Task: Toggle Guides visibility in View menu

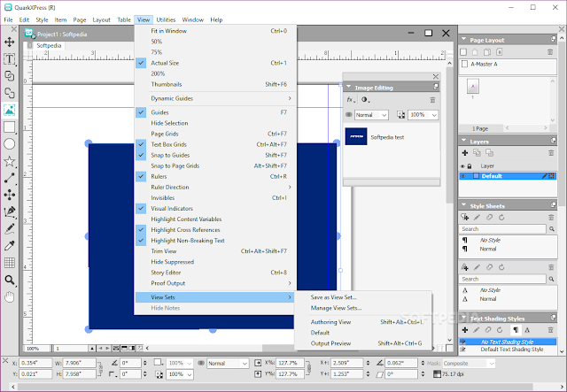Action: pyautogui.click(x=215, y=112)
